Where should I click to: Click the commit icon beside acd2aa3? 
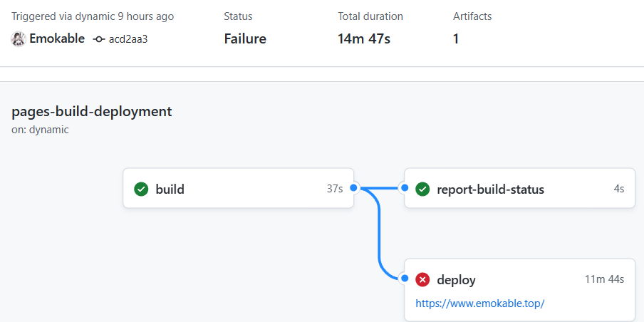point(99,39)
